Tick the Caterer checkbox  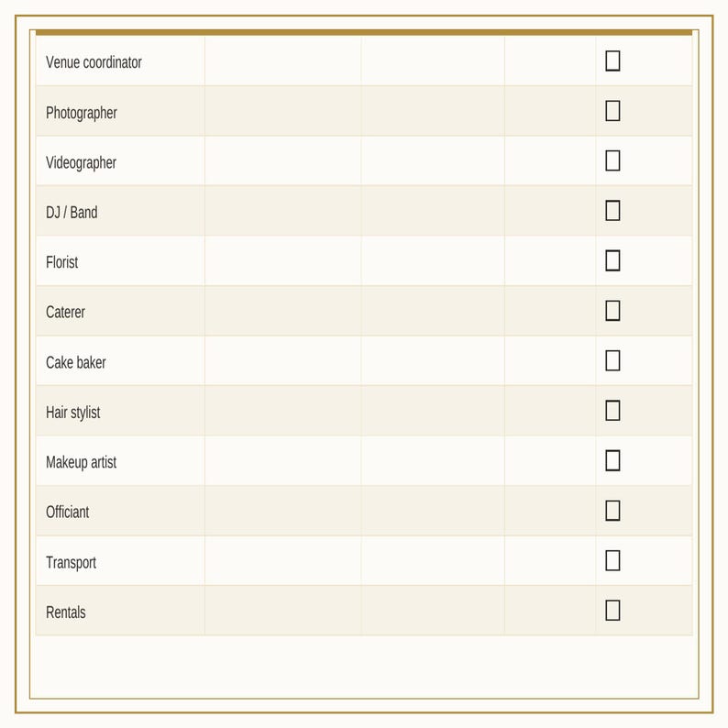click(612, 311)
